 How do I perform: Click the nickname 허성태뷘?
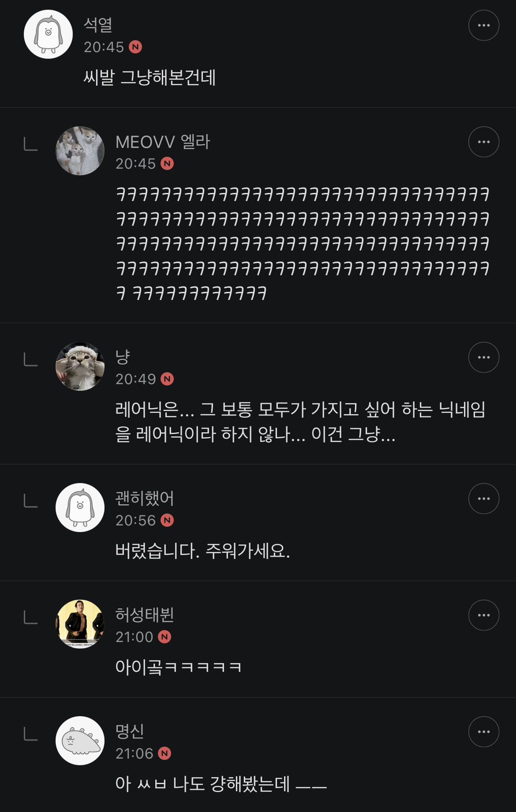click(x=145, y=615)
